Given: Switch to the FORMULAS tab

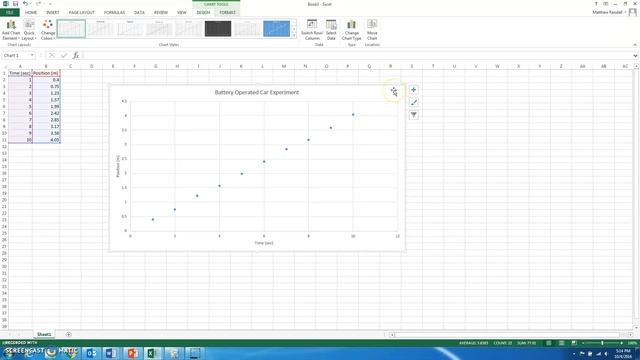Looking at the screenshot, I should [114, 13].
